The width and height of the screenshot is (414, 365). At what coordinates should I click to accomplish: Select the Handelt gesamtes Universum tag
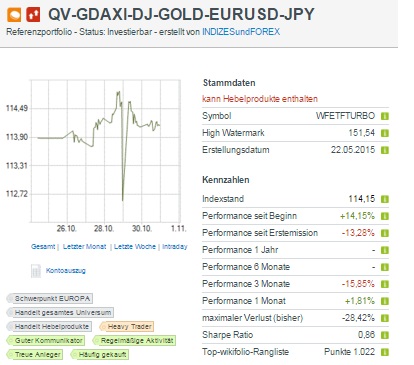[60, 312]
